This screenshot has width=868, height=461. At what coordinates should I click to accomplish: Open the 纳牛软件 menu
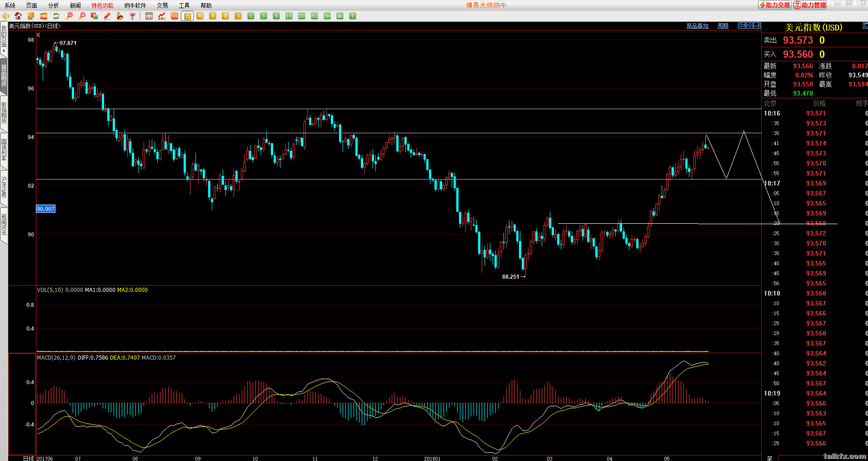tap(135, 5)
